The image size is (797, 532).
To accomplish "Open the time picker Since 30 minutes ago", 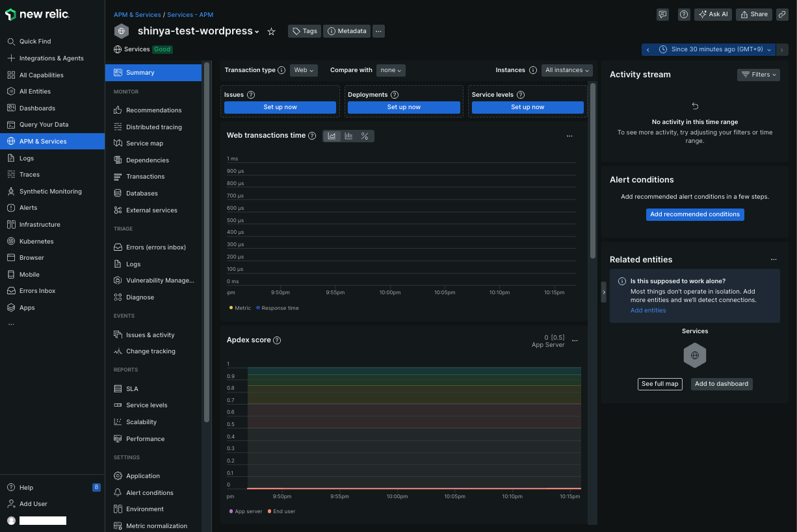I will click(x=715, y=49).
